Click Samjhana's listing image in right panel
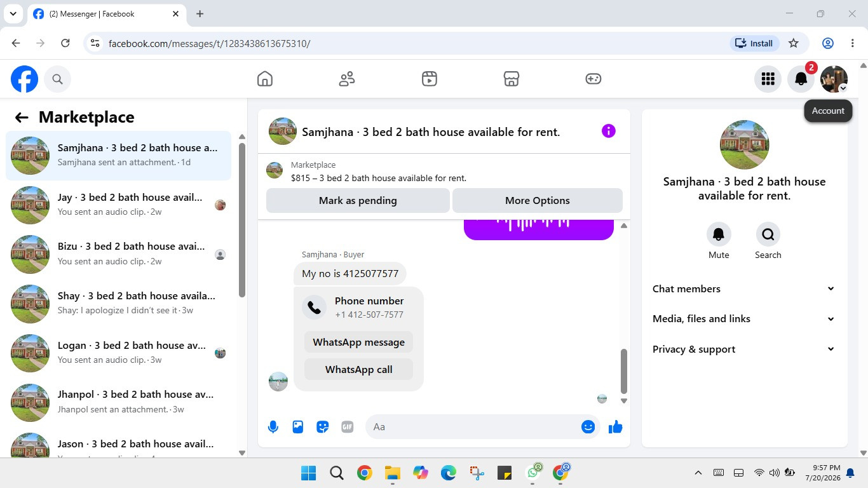The width and height of the screenshot is (868, 488). (744, 145)
